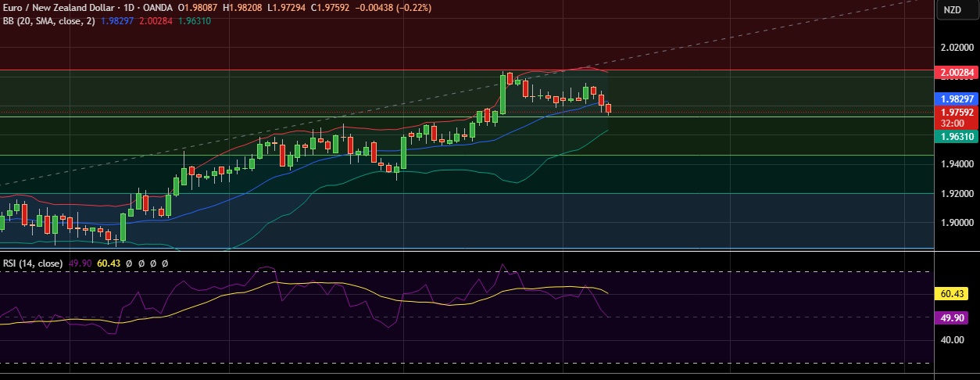Viewport: 980px width, 380px height.
Task: Click the blue 1.98297 basis price label
Action: [x=957, y=99]
